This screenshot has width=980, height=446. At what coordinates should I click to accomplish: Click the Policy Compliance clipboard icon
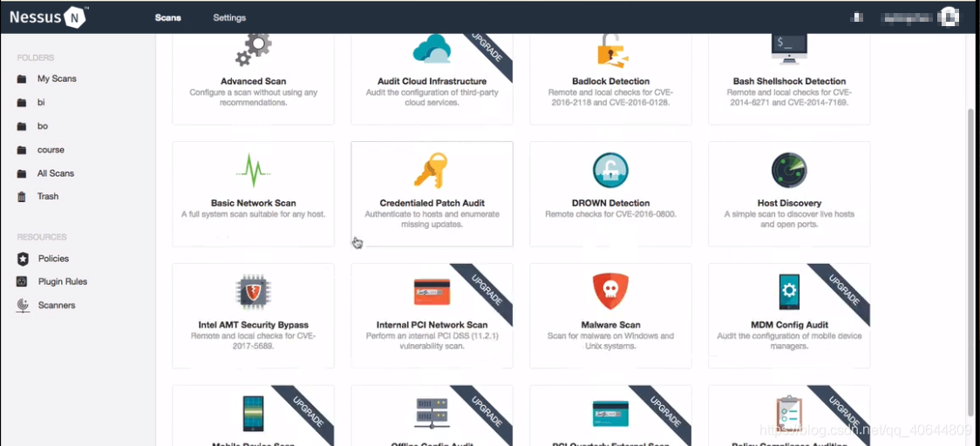coord(789,414)
